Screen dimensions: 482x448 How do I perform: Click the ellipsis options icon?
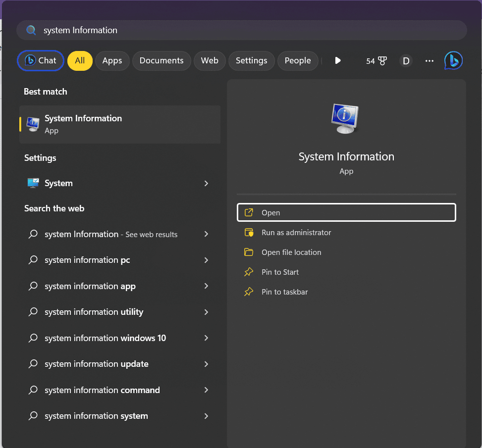point(429,60)
